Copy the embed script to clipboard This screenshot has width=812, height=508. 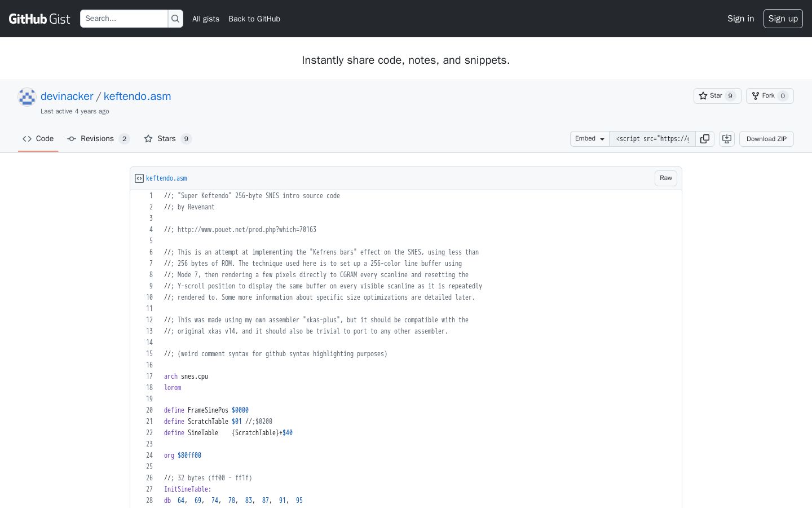[705, 139]
